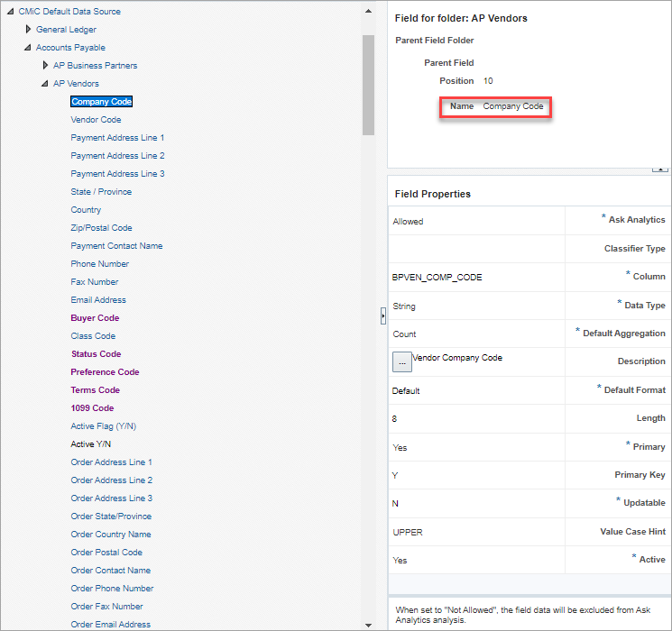Click the splitter collapse arrow handle
The height and width of the screenshot is (631, 672).
(x=382, y=316)
